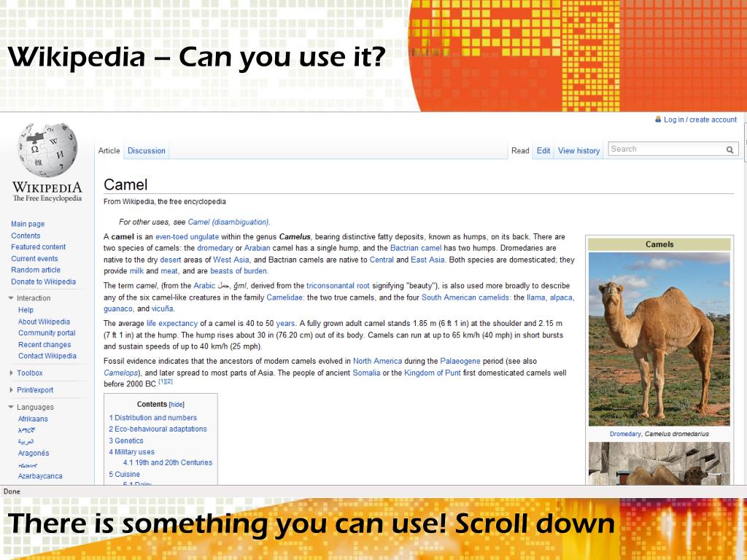Image resolution: width=747 pixels, height=560 pixels.
Task: Click Random article link
Action: click(36, 270)
